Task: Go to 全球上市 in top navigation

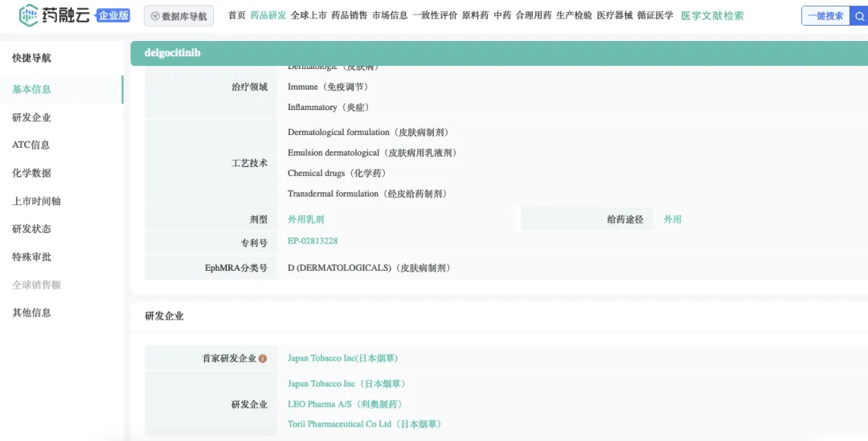Action: pyautogui.click(x=309, y=15)
